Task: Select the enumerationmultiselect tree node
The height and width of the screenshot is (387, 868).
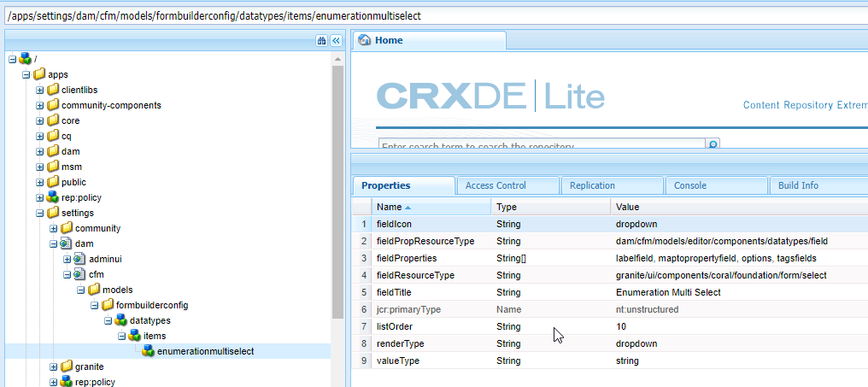Action: click(205, 351)
